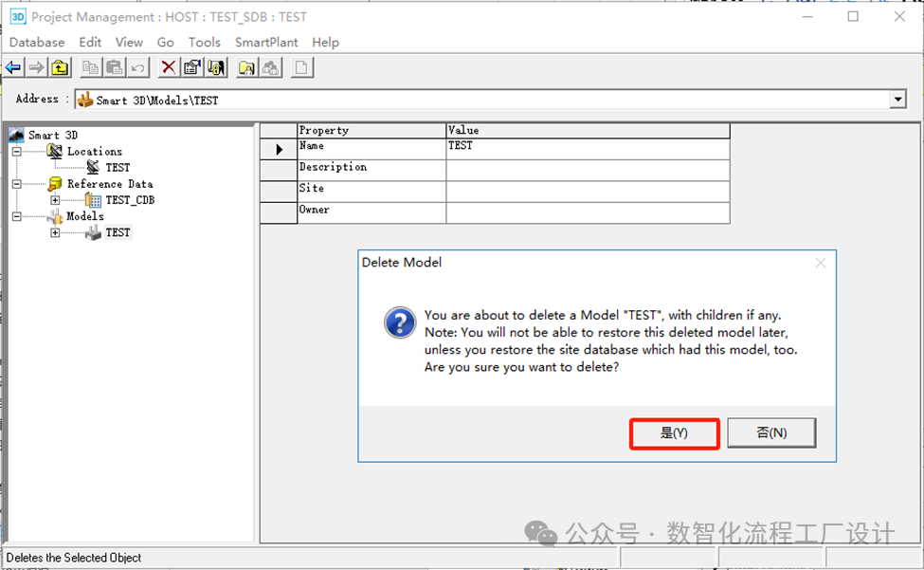Click the Owner property label
The width and height of the screenshot is (924, 570).
[x=314, y=210]
